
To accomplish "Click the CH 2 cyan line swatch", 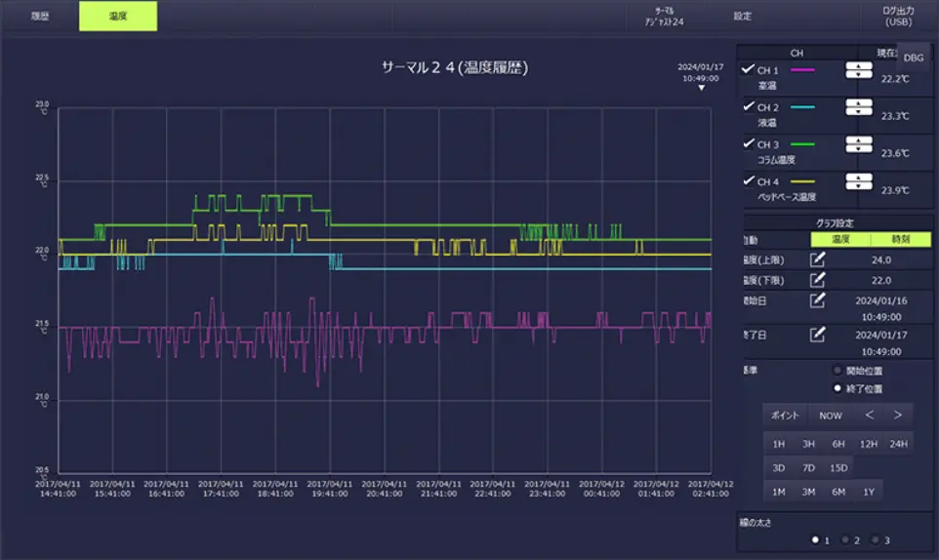I will coord(802,107).
